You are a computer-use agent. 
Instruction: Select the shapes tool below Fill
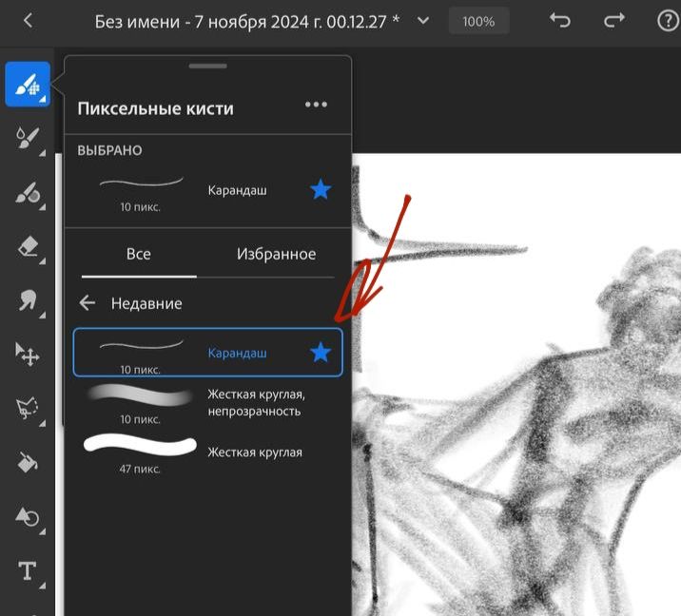28,517
